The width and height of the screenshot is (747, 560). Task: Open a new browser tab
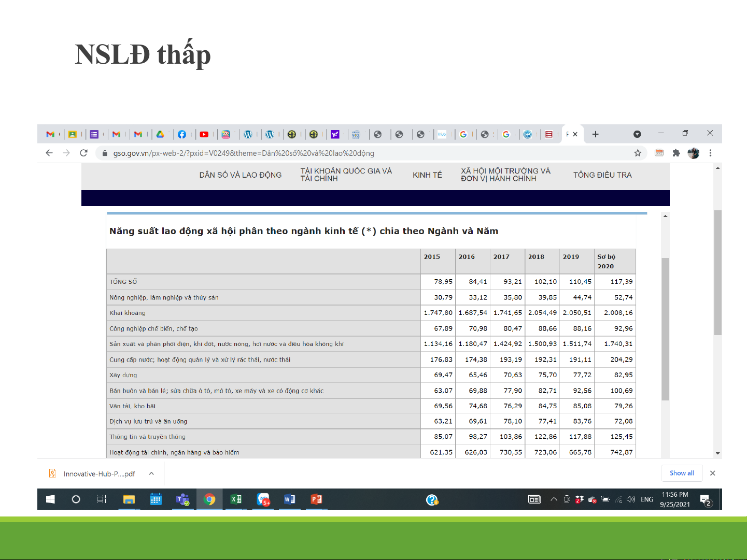tap(596, 134)
